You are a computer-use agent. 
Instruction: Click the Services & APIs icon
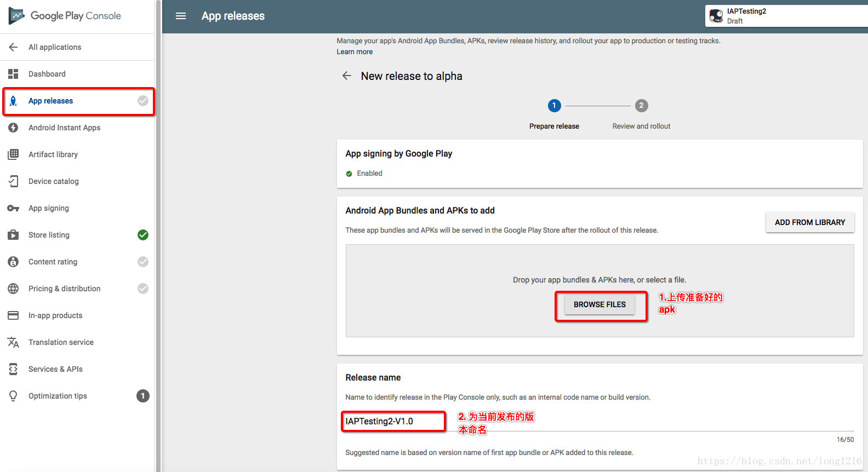(x=13, y=369)
